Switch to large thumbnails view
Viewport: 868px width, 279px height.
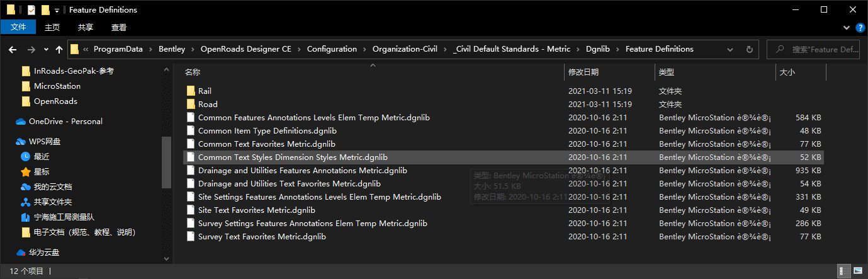pyautogui.click(x=859, y=271)
